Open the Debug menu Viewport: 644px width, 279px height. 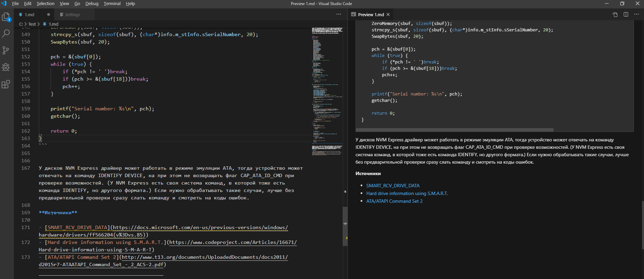[x=92, y=3]
